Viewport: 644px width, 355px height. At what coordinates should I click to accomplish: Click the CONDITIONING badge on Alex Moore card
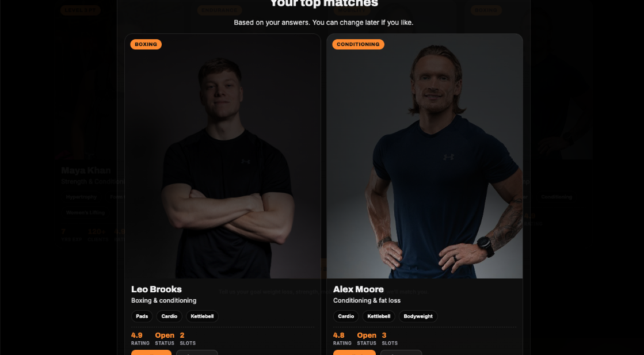pos(358,44)
